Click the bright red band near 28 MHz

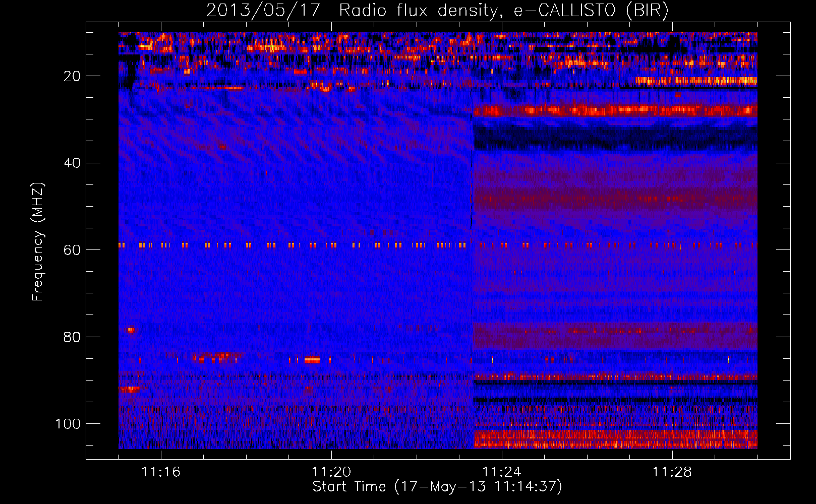[x=615, y=110]
